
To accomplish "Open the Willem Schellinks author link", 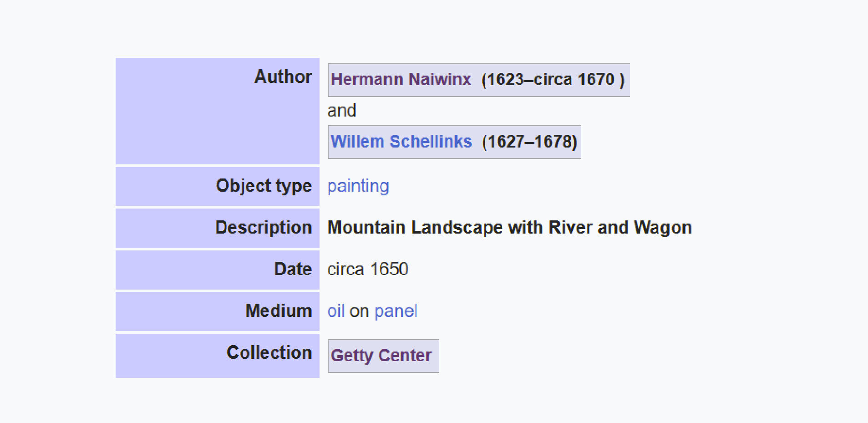I will (401, 142).
